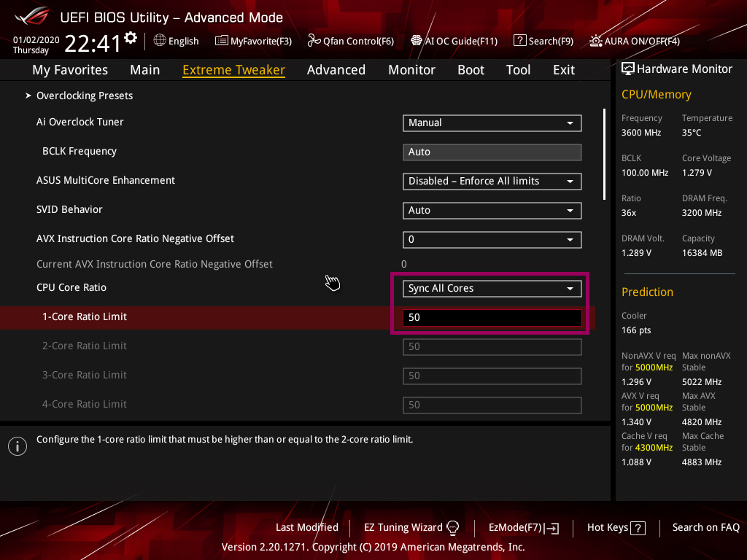Open the ASUS MultiCore Enhancement dropdown
The image size is (747, 560).
click(x=492, y=182)
